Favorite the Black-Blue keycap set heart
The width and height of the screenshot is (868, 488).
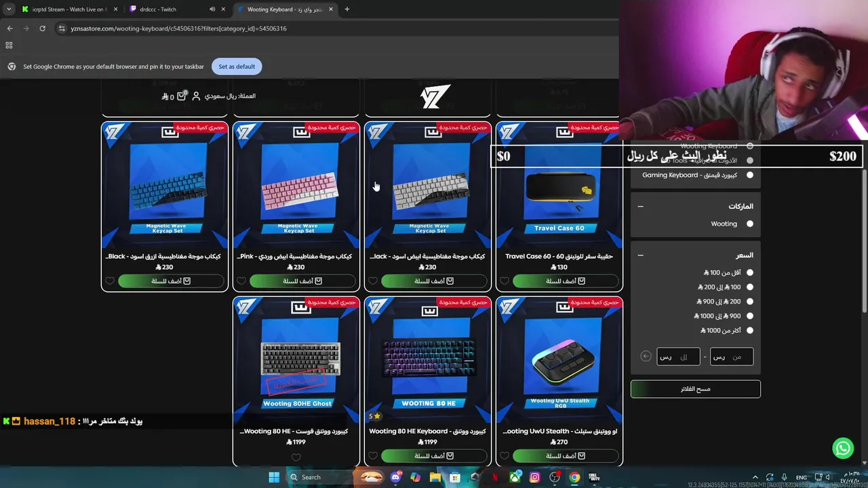110,281
